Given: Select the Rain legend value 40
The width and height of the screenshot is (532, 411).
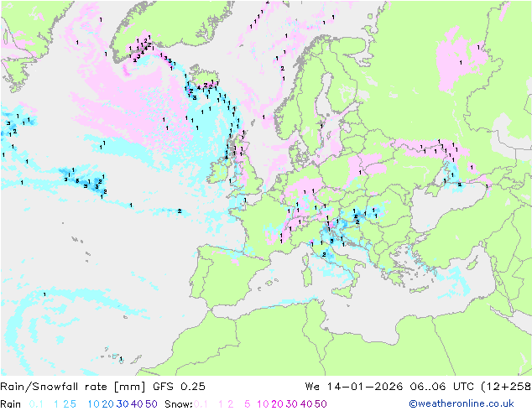Looking at the screenshot, I should pyautogui.click(x=137, y=404).
